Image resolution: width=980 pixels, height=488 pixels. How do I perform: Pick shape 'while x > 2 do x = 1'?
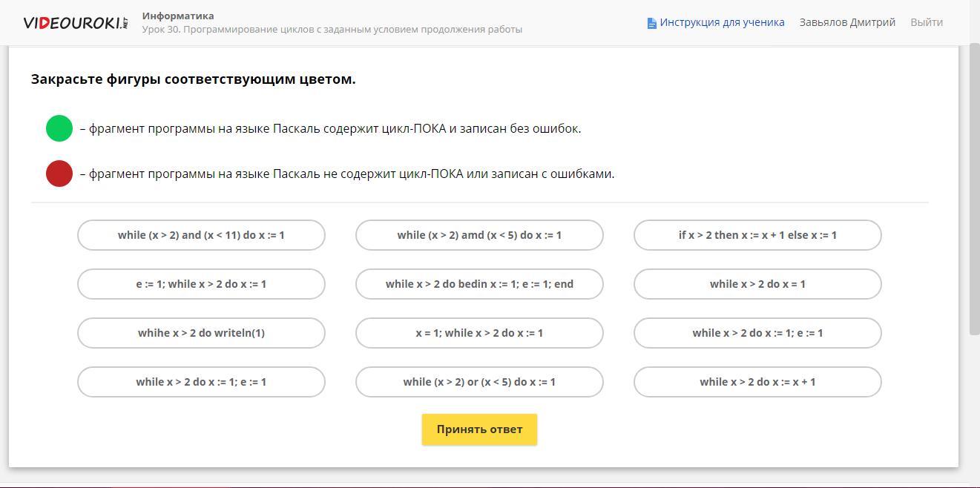(x=757, y=284)
